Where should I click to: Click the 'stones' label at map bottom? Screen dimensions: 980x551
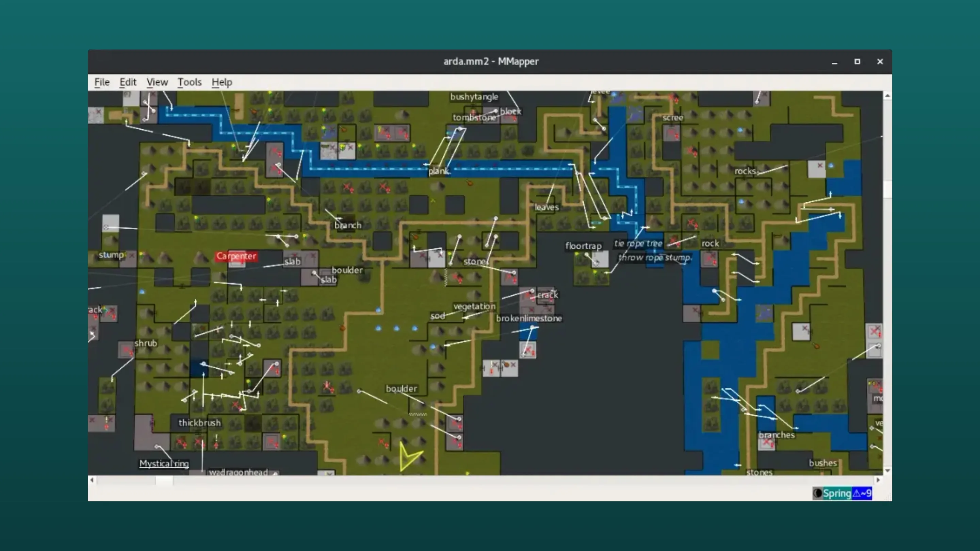759,472
